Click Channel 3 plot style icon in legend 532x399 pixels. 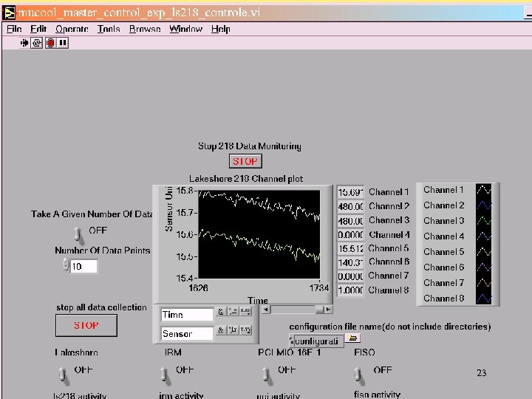coord(484,220)
